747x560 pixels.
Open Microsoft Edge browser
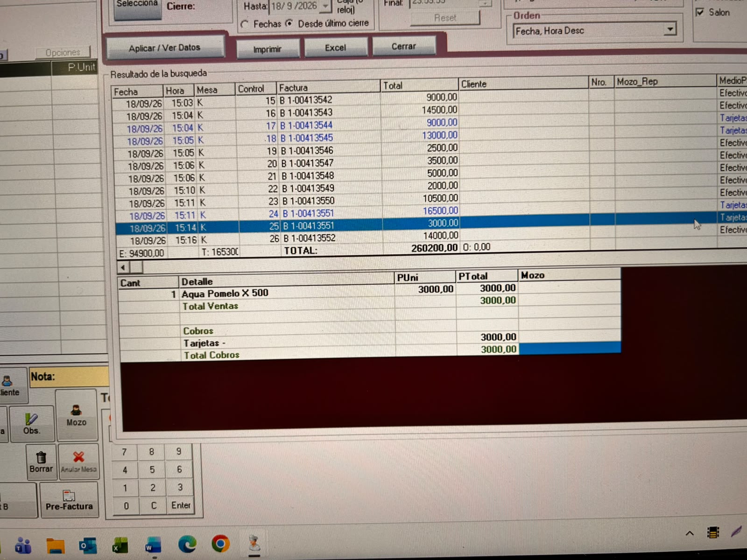(187, 544)
